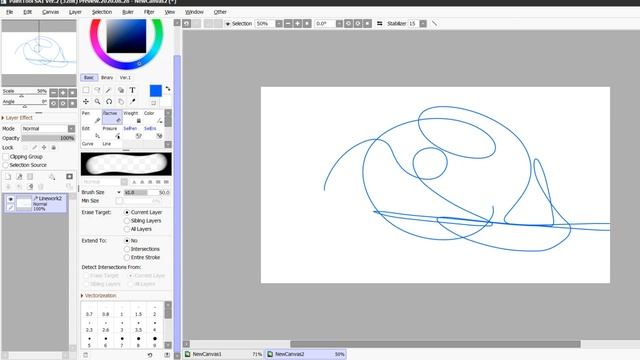Hide the Linework2 layer with the eye

tap(11, 199)
